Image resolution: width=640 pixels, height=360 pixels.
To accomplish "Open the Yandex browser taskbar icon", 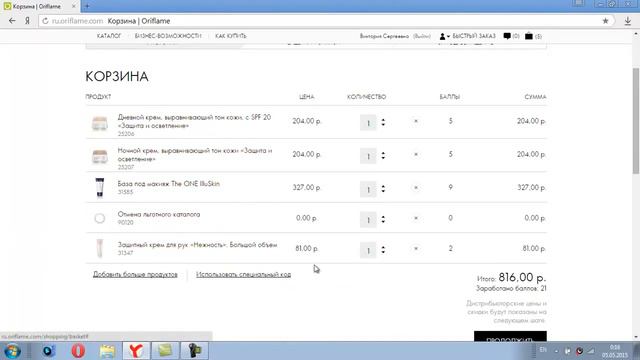I will (x=136, y=351).
